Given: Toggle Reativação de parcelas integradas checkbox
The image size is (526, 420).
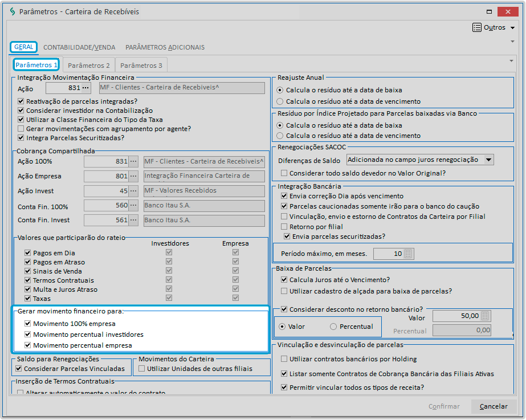Looking at the screenshot, I should pos(21,101).
